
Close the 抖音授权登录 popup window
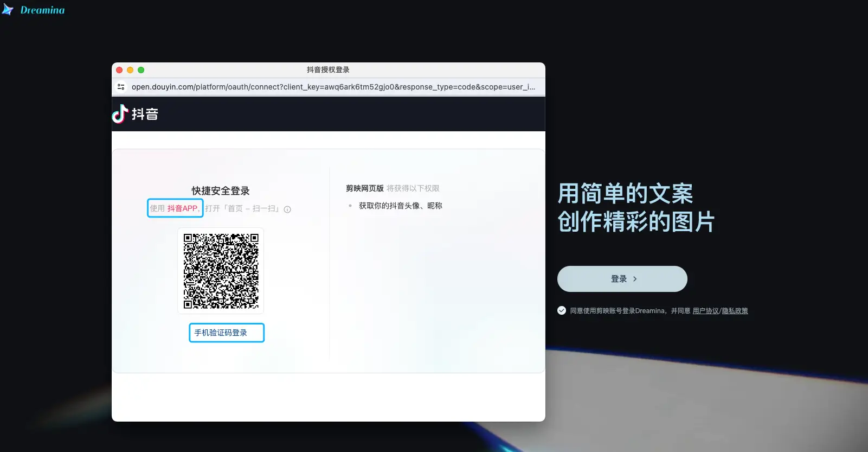[119, 70]
